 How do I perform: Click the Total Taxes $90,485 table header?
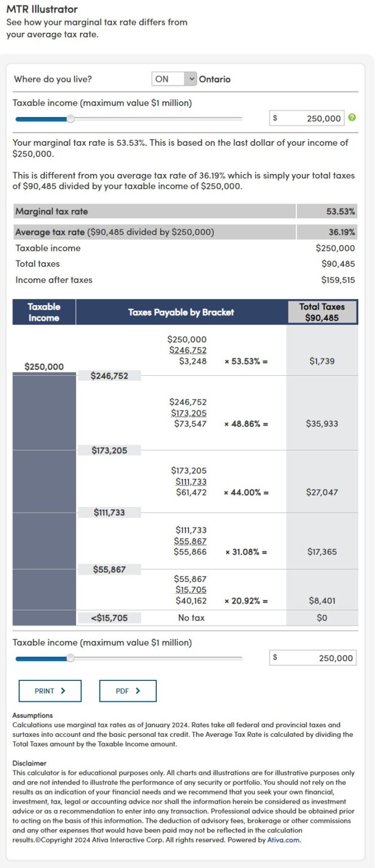point(322,311)
